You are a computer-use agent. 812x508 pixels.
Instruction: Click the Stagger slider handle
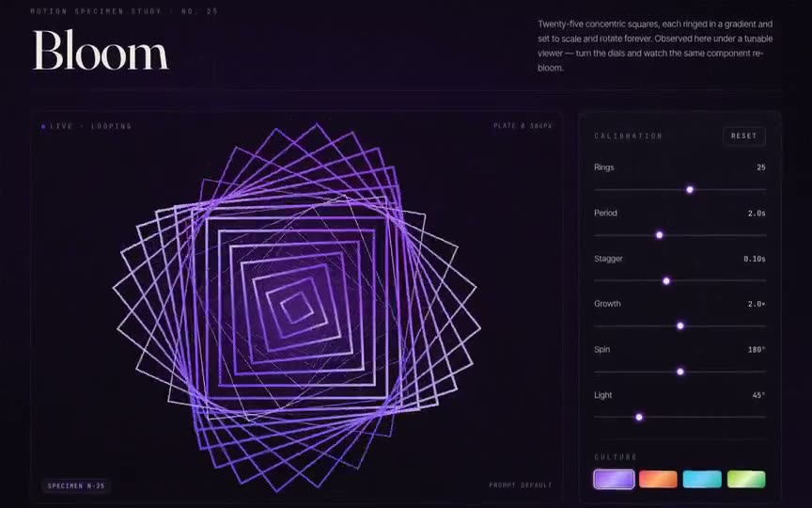(666, 281)
